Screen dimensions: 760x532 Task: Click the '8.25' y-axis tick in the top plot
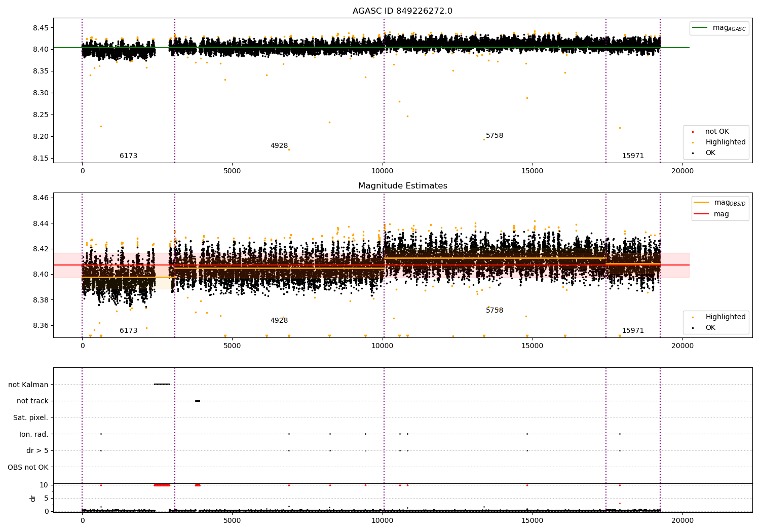click(x=41, y=115)
